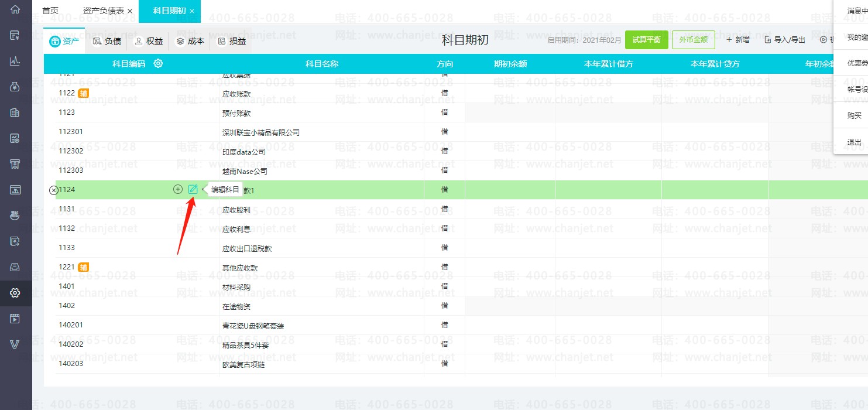Click the 本年累计借方 column header
The width and height of the screenshot is (868, 410).
609,64
